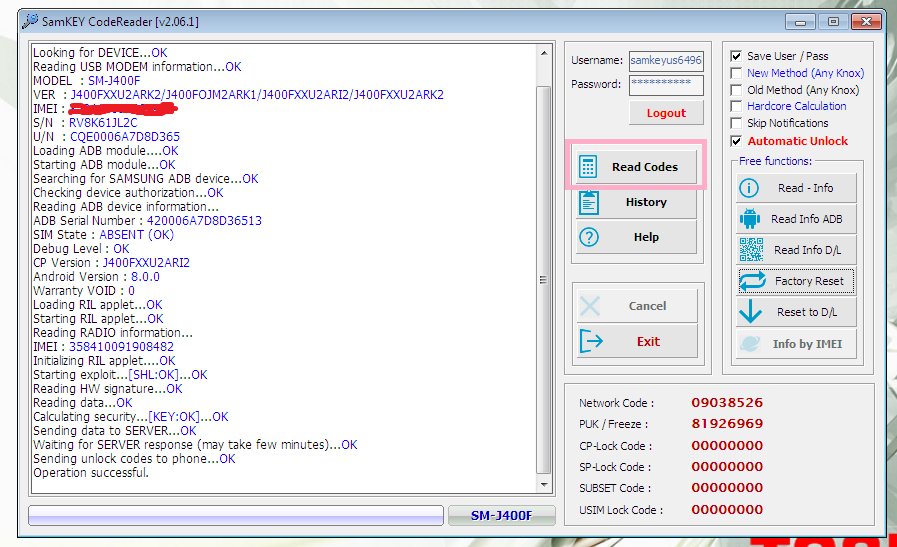Click the History document icon
The image size is (897, 547).
click(589, 203)
